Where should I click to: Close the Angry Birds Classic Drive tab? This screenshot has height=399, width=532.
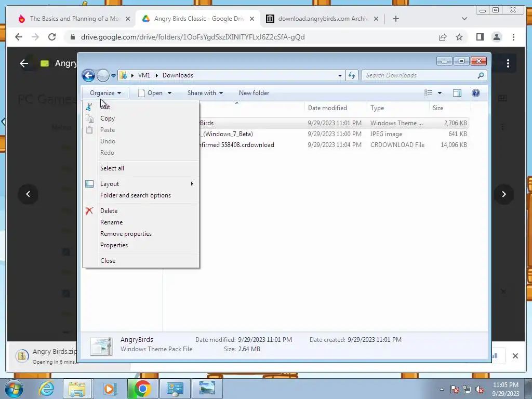(x=252, y=19)
